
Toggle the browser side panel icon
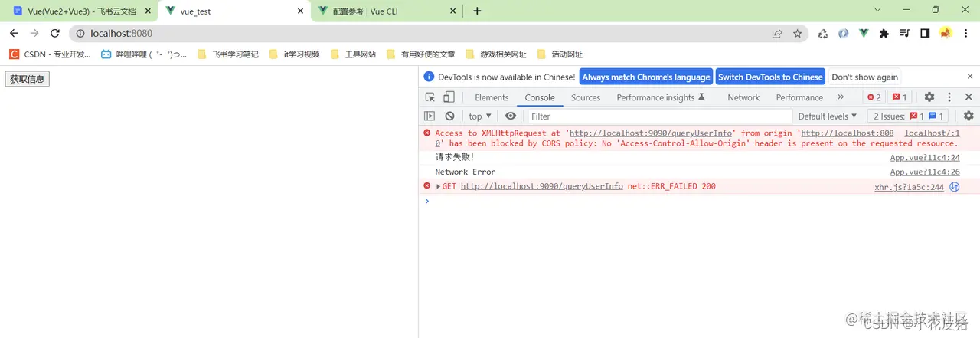[925, 34]
